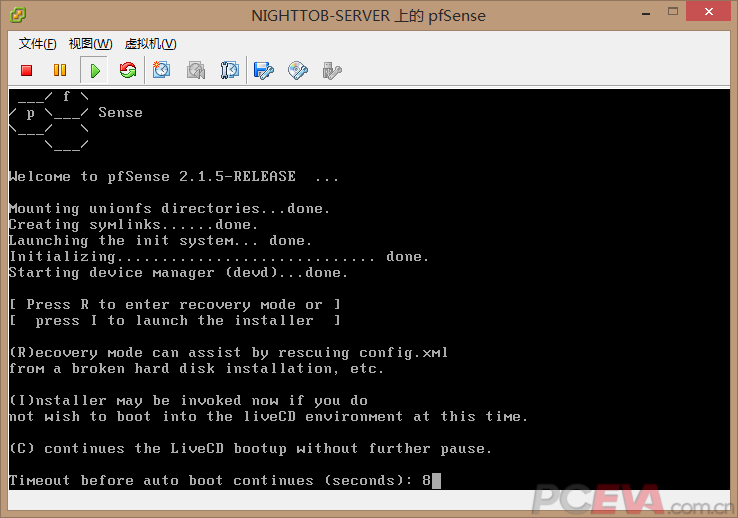Viewport: 738px width, 518px height.
Task: Connect floppy device via floppy disk icon
Action: pyautogui.click(x=264, y=70)
